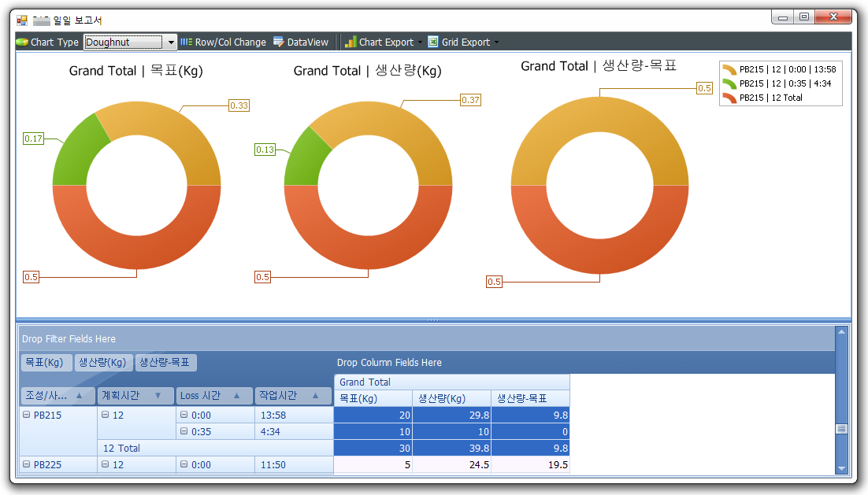Click the 0.37 label on 생산량(Kg) chart

pyautogui.click(x=470, y=100)
